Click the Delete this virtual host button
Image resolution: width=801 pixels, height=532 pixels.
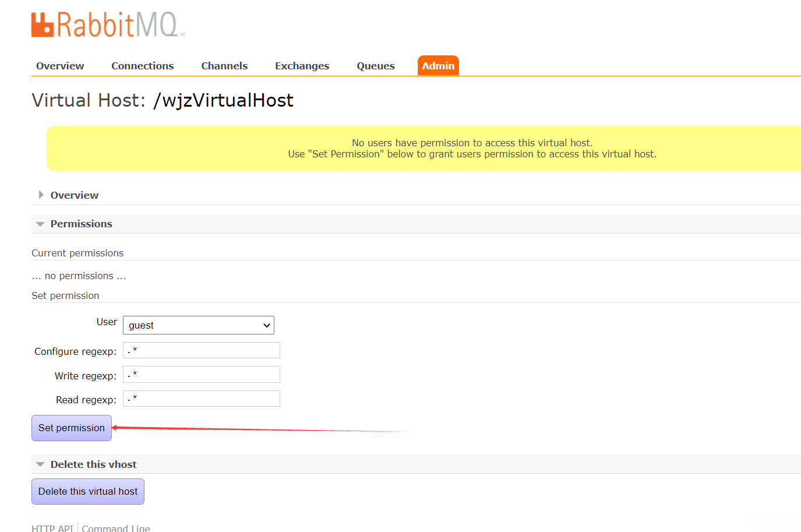tap(88, 491)
